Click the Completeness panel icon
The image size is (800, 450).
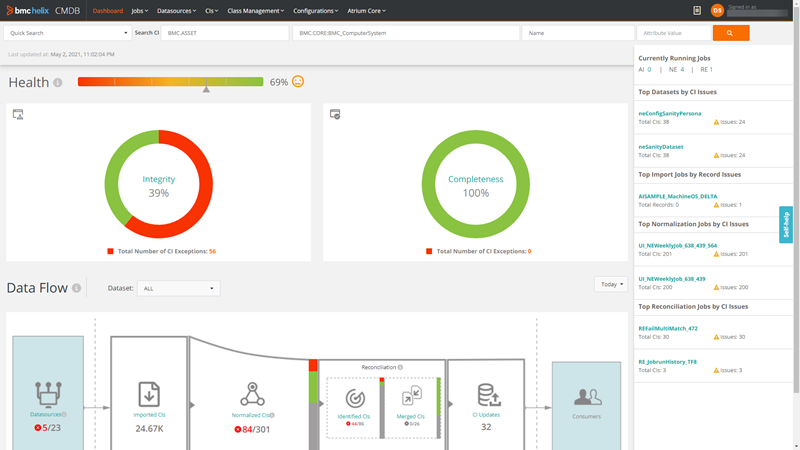pyautogui.click(x=335, y=114)
